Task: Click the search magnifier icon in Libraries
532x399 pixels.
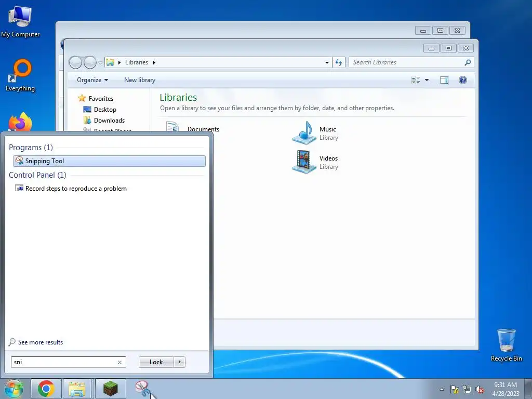Action: click(468, 62)
